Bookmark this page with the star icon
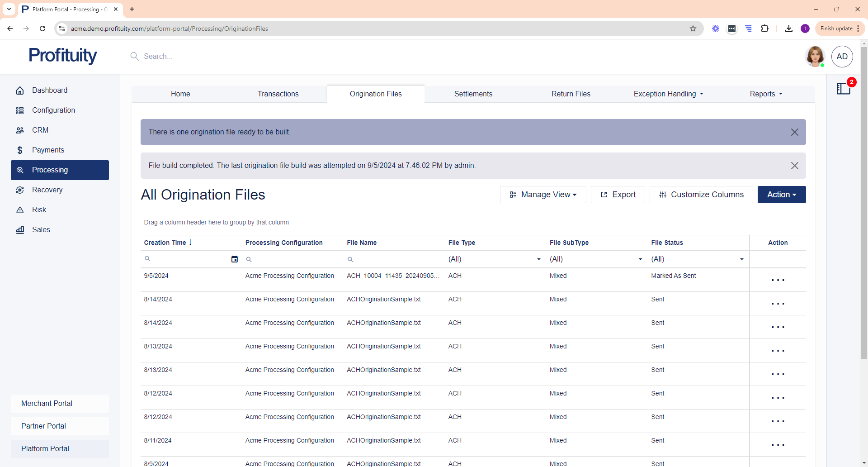Screen dimensions: 868x467 [x=693, y=29]
